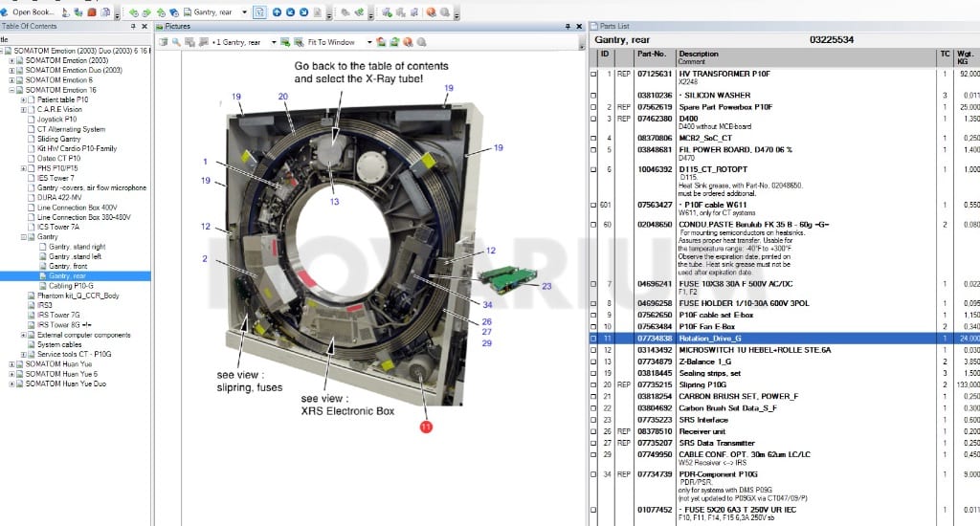980x526 pixels.
Task: Collapse the SOMATOM Emotion 16 node
Action: pos(11,90)
